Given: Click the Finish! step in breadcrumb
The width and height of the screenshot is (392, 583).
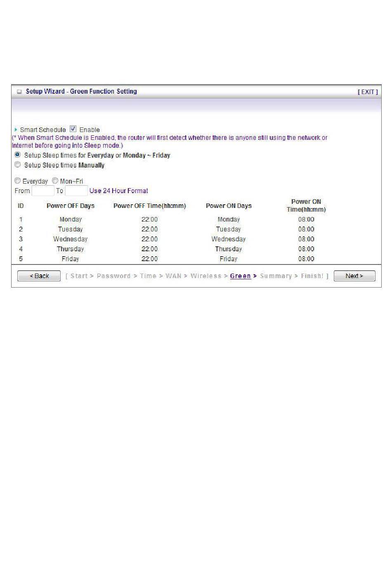Looking at the screenshot, I should point(312,276).
